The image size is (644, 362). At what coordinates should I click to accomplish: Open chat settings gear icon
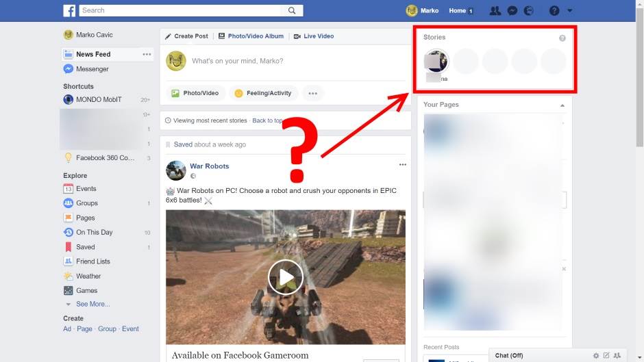click(x=596, y=356)
